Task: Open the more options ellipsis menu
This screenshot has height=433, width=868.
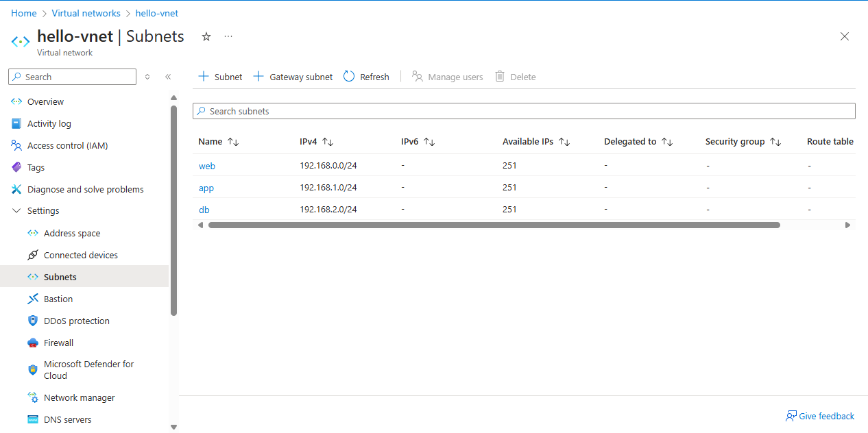Action: coord(228,36)
